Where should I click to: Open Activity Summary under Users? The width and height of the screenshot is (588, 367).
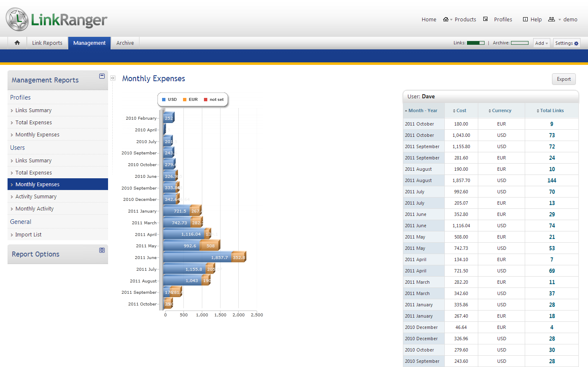tap(36, 197)
